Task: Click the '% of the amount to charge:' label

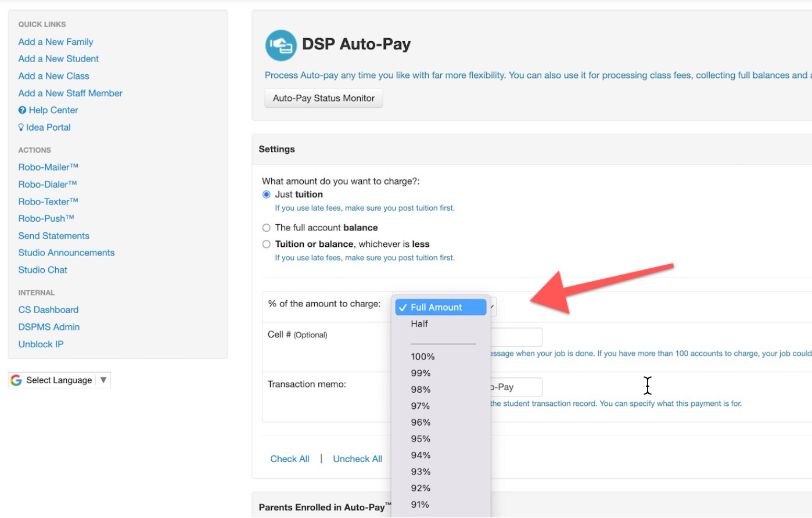Action: point(324,304)
